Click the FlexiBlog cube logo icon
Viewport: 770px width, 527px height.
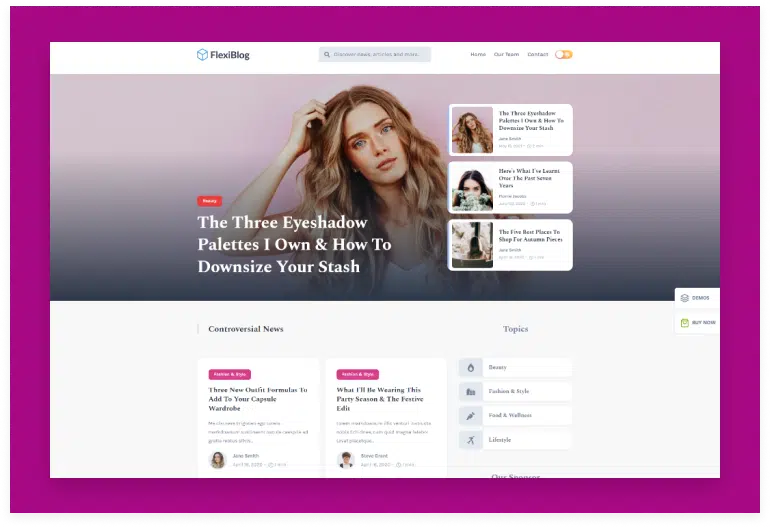pos(202,55)
